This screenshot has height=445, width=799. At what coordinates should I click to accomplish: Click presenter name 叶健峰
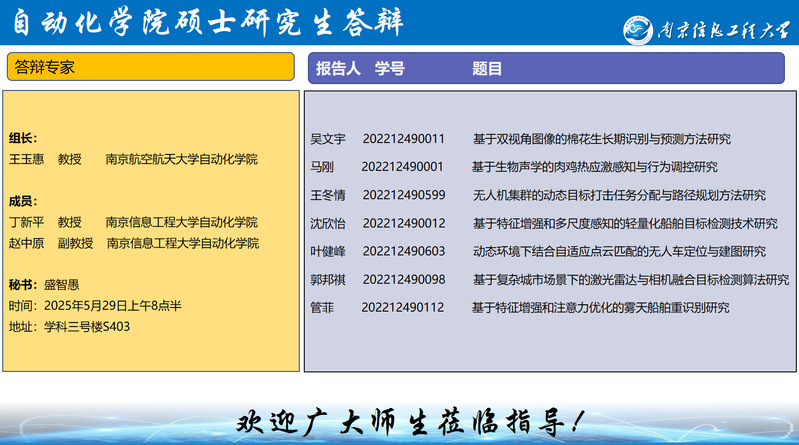click(328, 251)
